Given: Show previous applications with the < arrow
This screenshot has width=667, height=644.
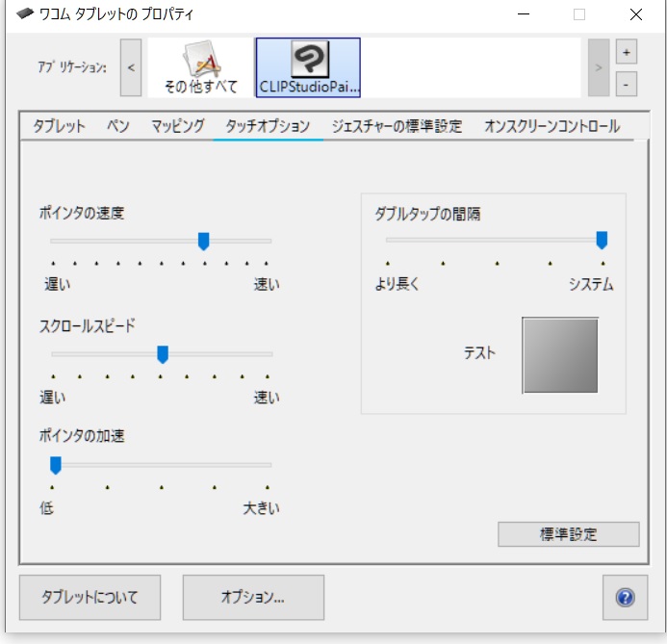Looking at the screenshot, I should (x=131, y=67).
